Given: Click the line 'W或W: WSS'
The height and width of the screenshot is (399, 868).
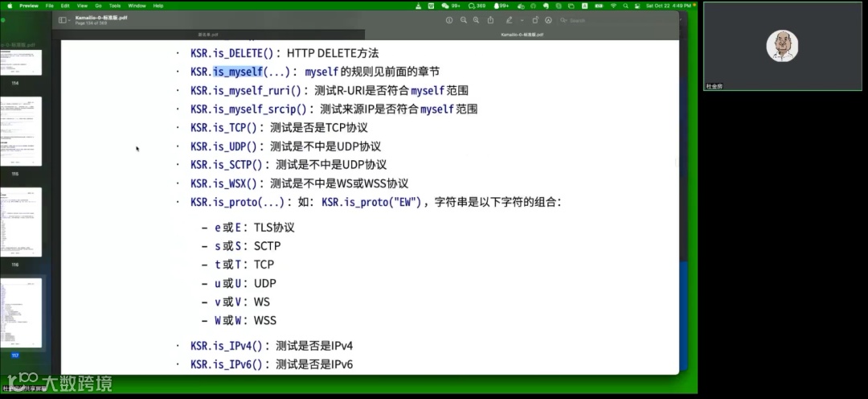Looking at the screenshot, I should click(245, 321).
